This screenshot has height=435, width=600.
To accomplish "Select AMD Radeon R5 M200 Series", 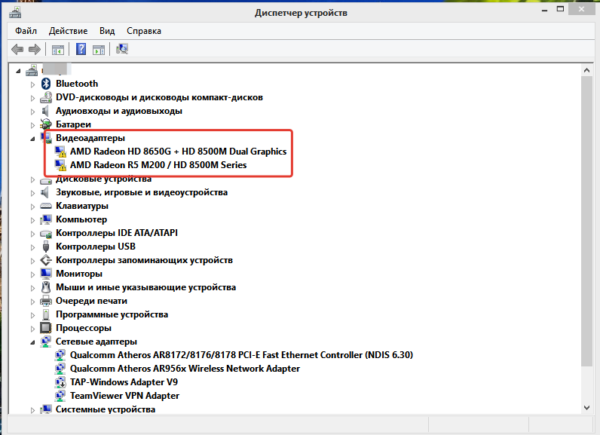I will point(158,165).
